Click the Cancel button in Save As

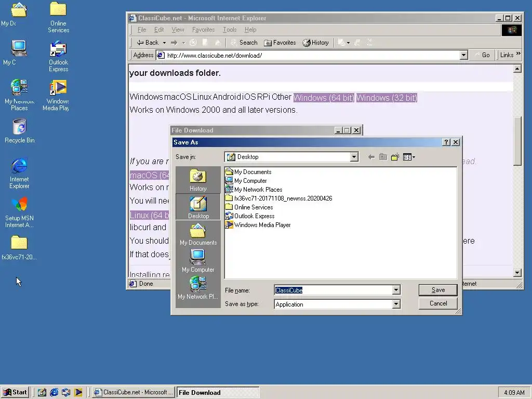click(438, 303)
